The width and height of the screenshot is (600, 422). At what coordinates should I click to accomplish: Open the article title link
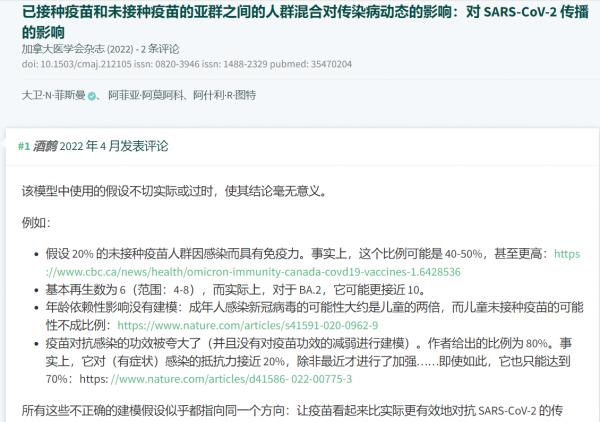[x=300, y=22]
